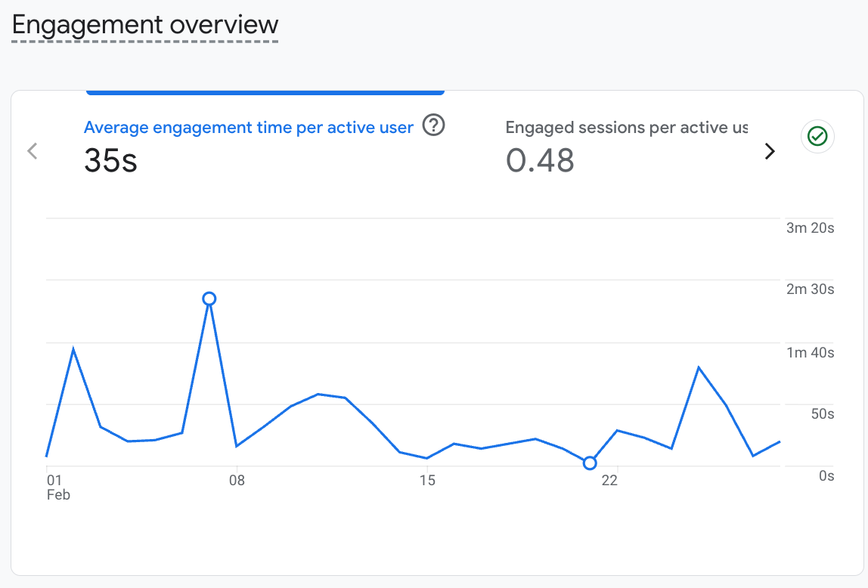Viewport: 868px width, 588px height.
Task: Click the right chevron to show next metrics
Action: (x=770, y=151)
